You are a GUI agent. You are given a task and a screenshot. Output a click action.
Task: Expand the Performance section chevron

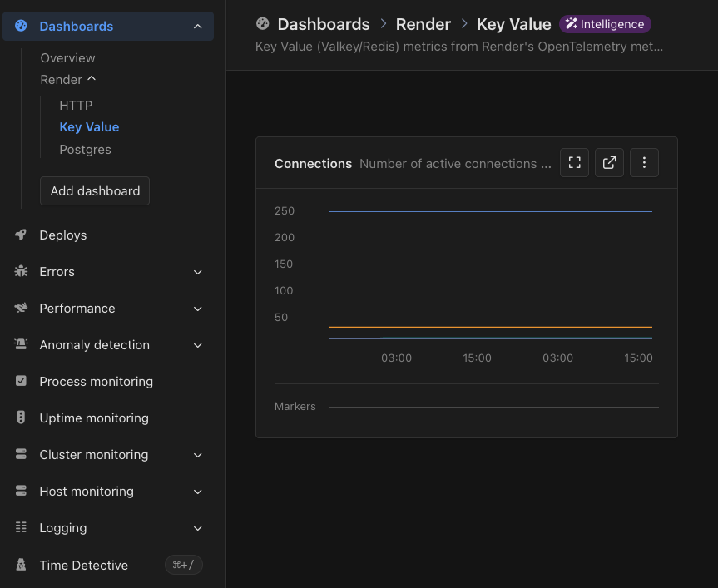tap(197, 309)
